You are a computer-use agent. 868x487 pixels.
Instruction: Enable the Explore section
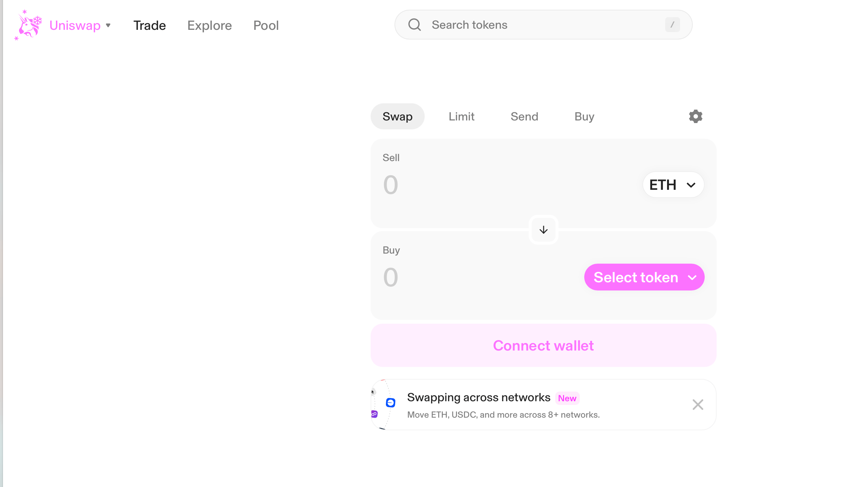[209, 25]
